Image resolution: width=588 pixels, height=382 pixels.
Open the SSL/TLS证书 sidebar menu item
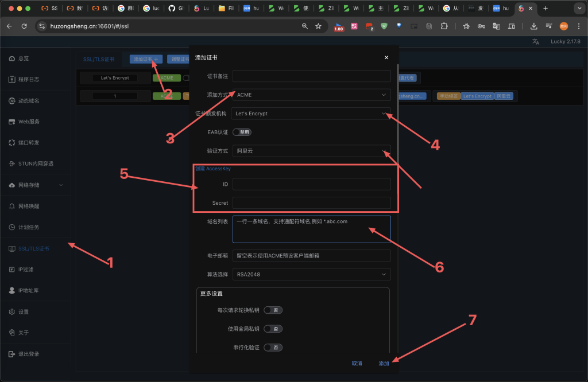pyautogui.click(x=33, y=248)
